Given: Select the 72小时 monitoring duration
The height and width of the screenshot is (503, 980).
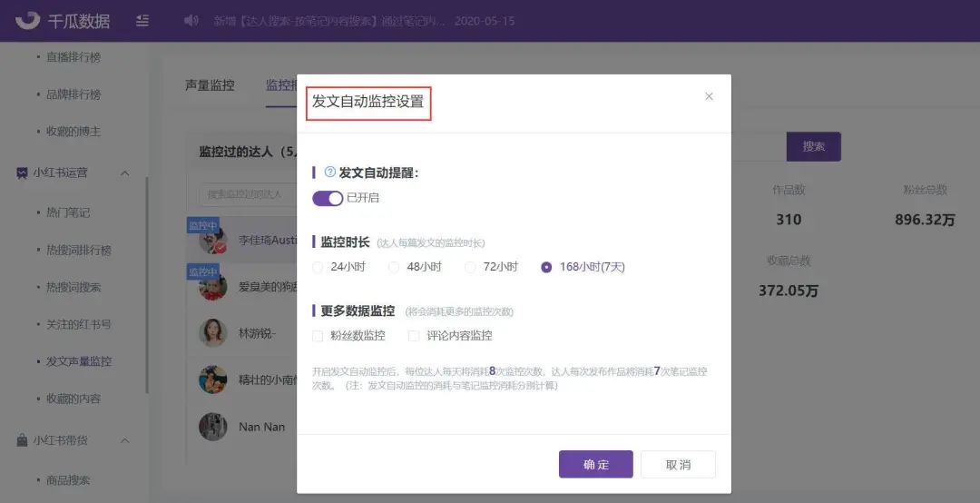Looking at the screenshot, I should click(470, 267).
